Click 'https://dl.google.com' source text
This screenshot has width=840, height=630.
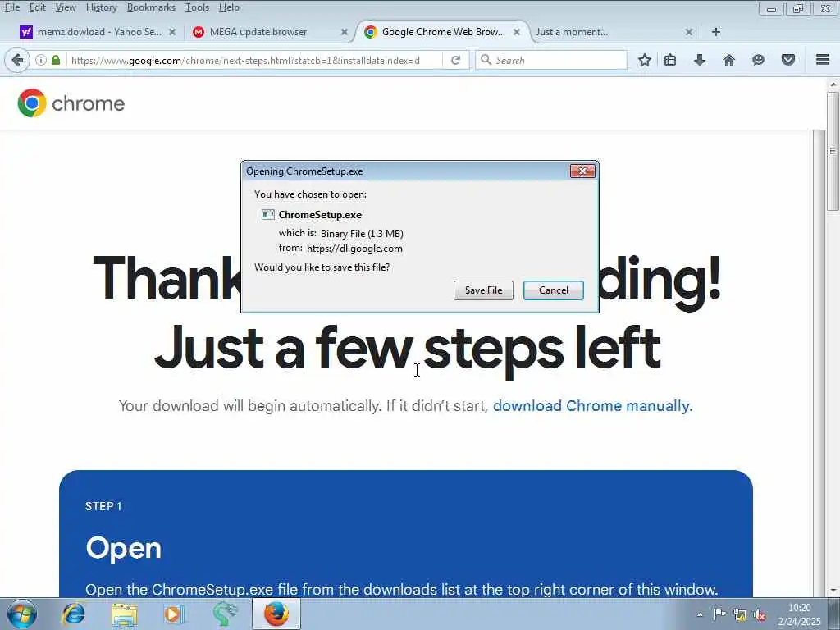click(354, 249)
